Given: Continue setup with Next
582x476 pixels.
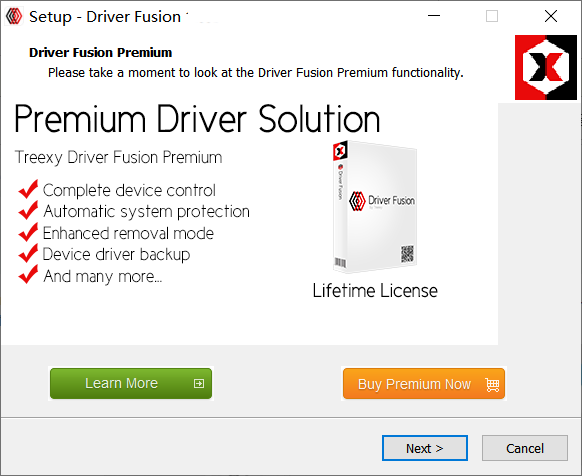Looking at the screenshot, I should tap(425, 448).
